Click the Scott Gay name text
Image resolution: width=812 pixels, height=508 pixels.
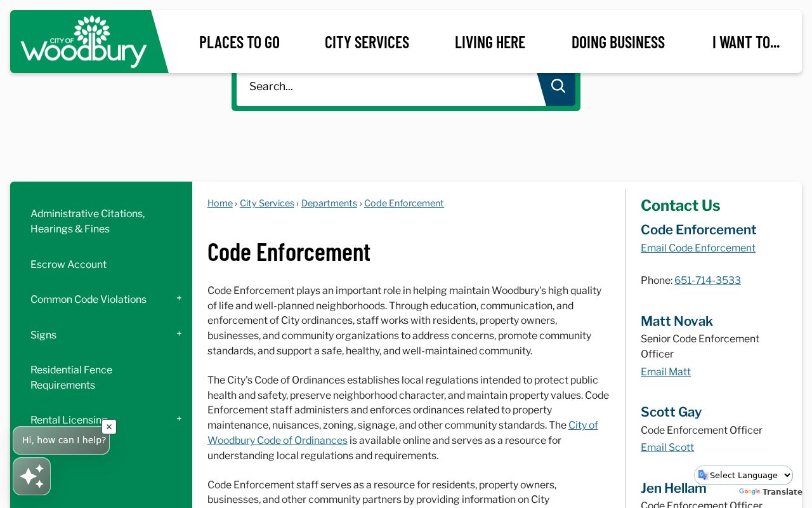[x=671, y=411]
